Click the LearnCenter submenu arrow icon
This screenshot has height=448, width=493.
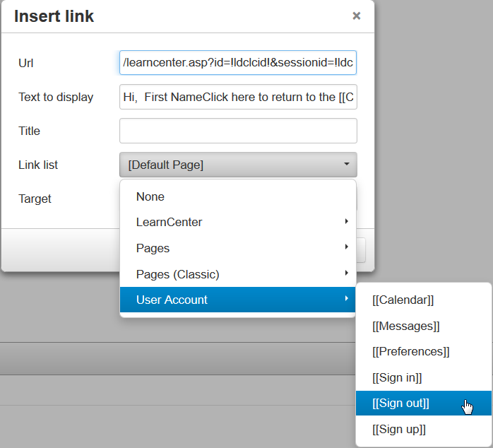346,222
